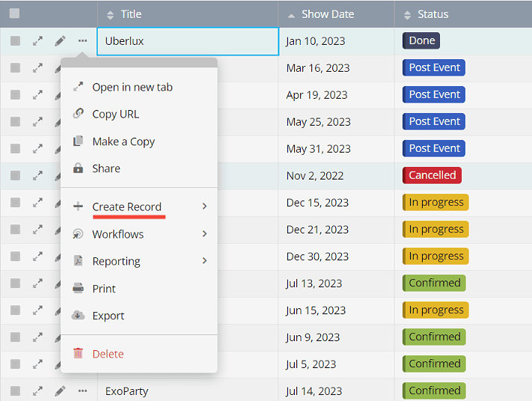Click the pencil edit icon for ExoParty
532x401 pixels.
(60, 391)
